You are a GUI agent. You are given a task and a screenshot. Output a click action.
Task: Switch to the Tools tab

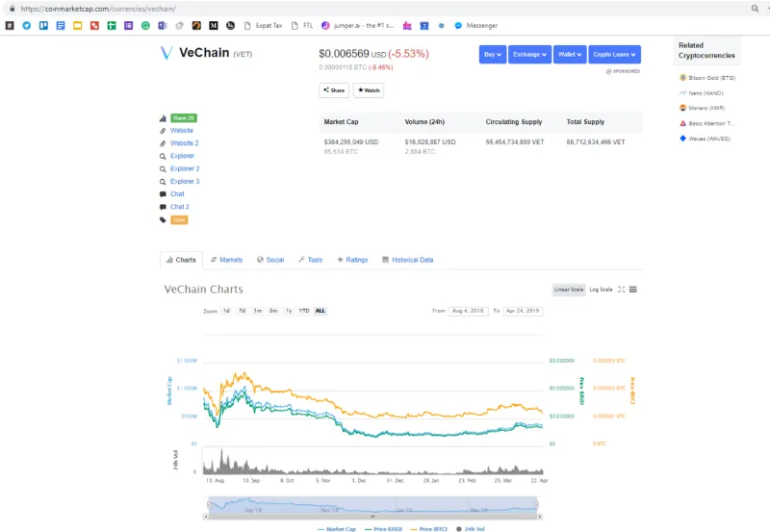310,260
